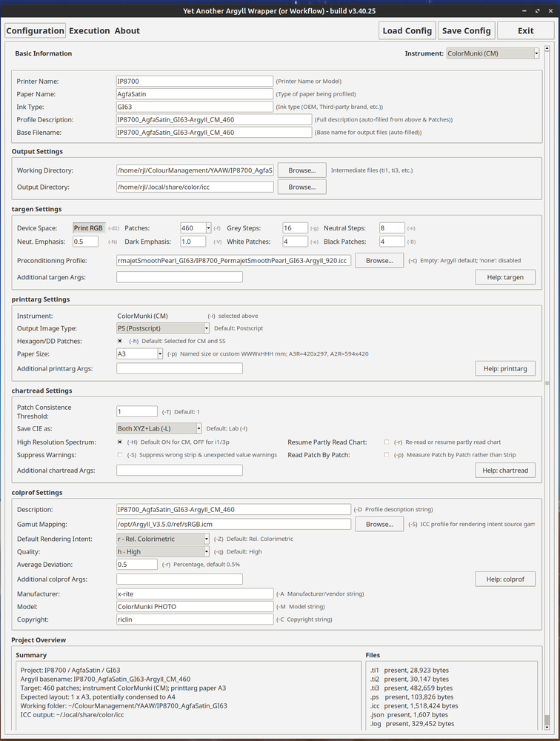Click the Working Directory path field
The image size is (560, 741).
195,170
